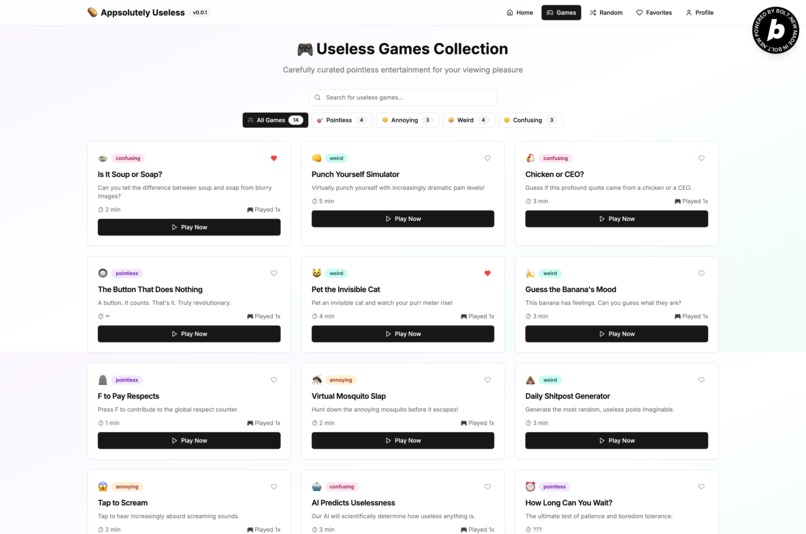Play Now on The Button That Does Nothing
This screenshot has width=806, height=534.
tap(189, 334)
